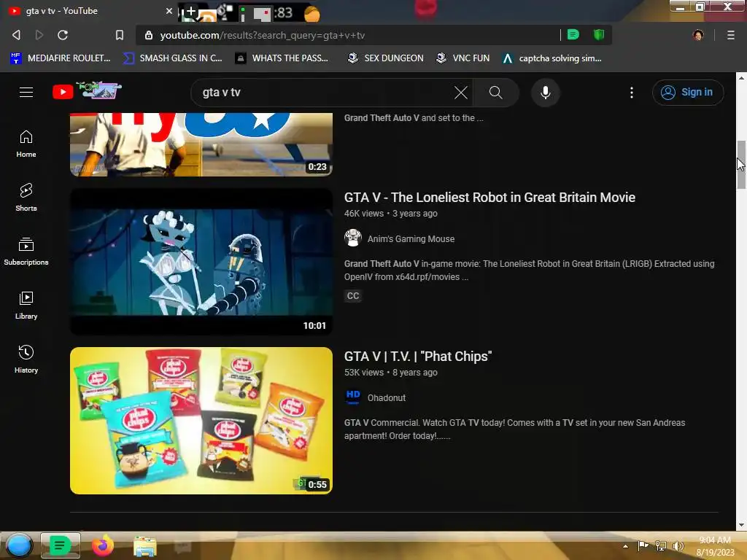Click the Ohadonut HD channel avatar
The height and width of the screenshot is (560, 747).
[x=353, y=397]
